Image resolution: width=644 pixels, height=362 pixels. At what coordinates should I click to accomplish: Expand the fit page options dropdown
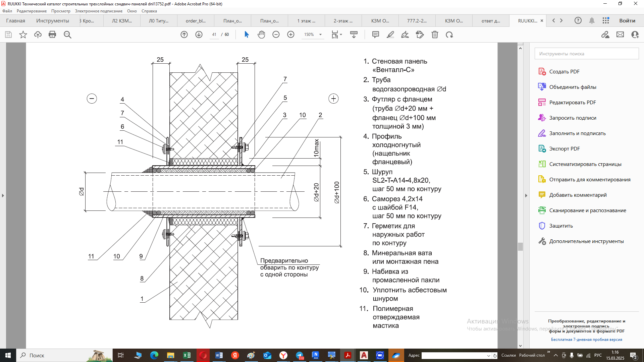[341, 35]
